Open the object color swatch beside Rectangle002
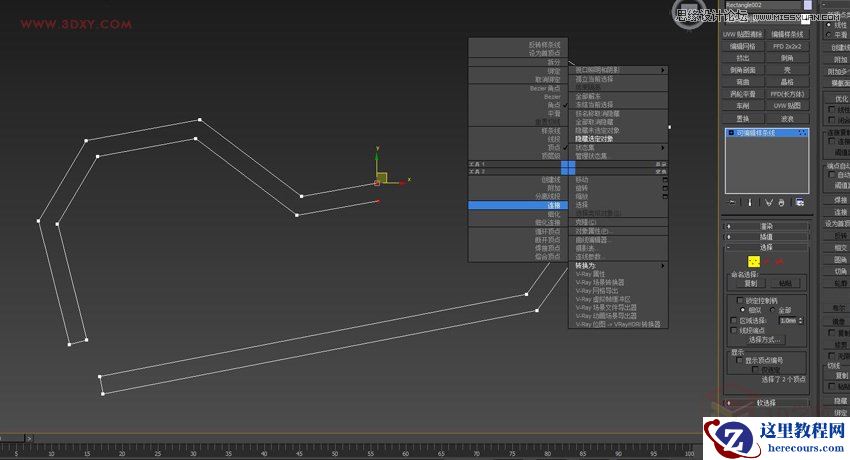850x460 pixels. point(808,5)
